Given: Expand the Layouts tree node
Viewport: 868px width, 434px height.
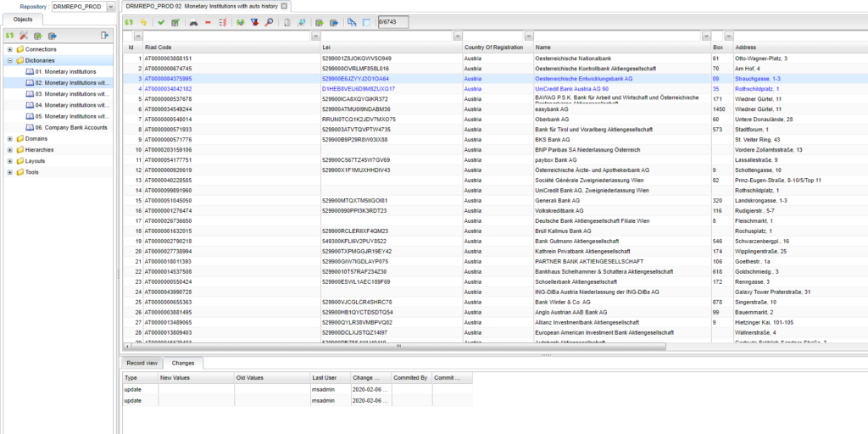Looking at the screenshot, I should 10,161.
